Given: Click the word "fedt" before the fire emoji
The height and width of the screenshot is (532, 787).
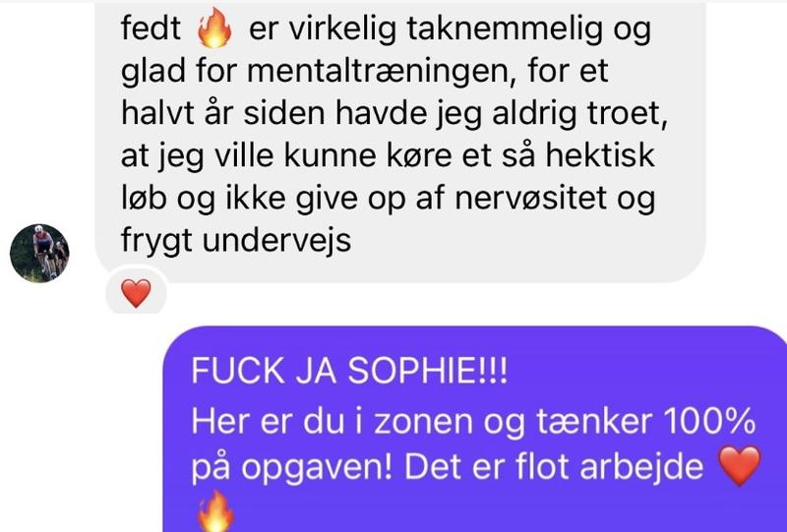Looking at the screenshot, I should 151,29.
